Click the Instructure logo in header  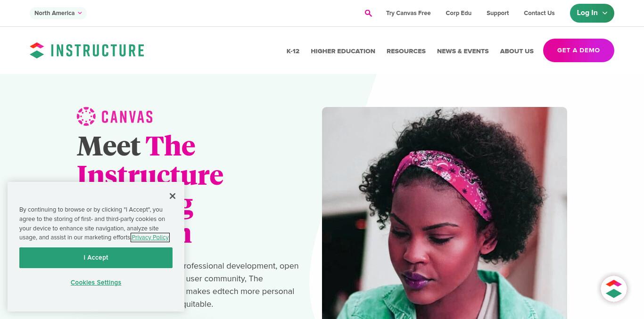[x=87, y=50]
